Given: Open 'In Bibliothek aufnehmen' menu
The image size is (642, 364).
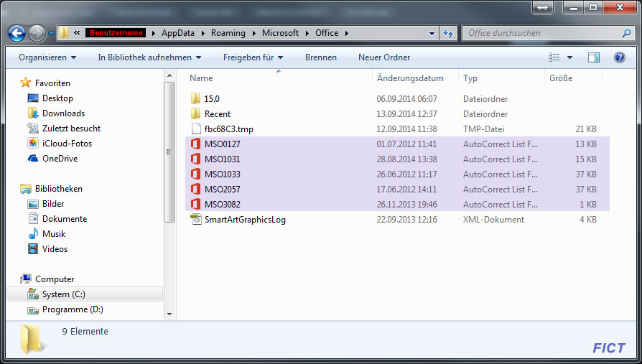Looking at the screenshot, I should [149, 57].
